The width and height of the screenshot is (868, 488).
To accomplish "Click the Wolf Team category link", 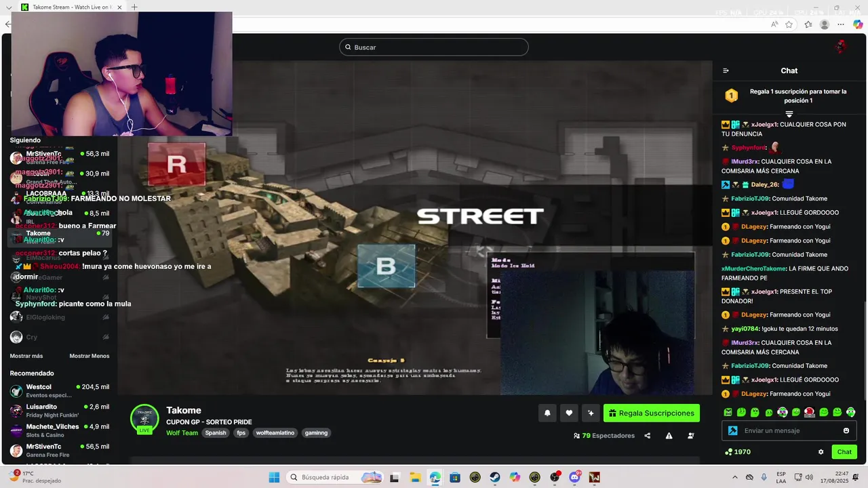I will [x=182, y=433].
